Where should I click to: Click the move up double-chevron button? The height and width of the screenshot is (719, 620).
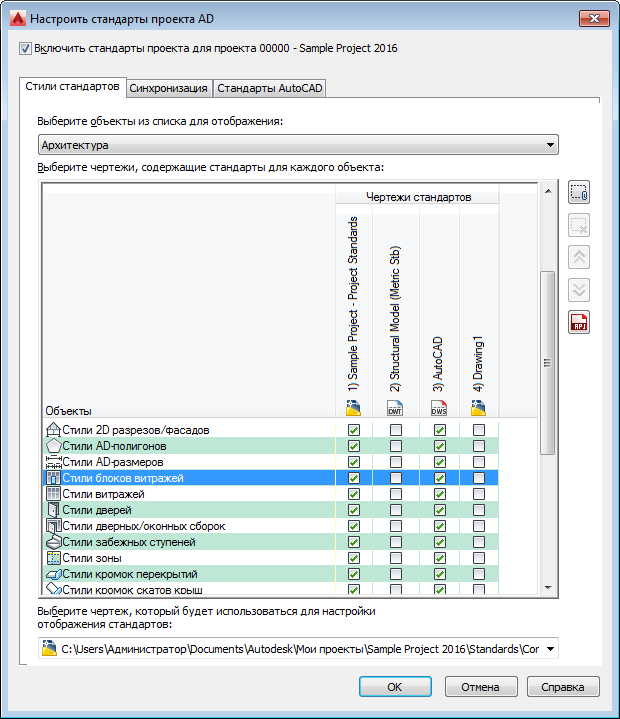(x=579, y=257)
